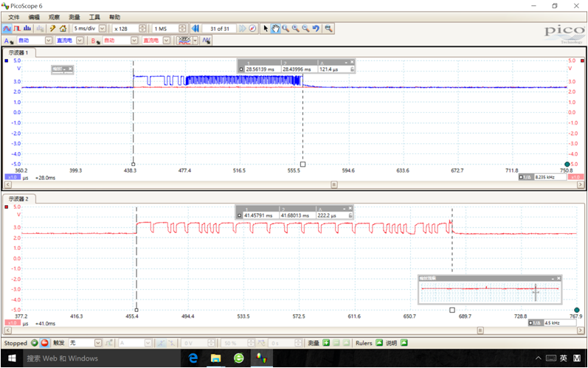Open the 文件 menu

click(x=14, y=17)
